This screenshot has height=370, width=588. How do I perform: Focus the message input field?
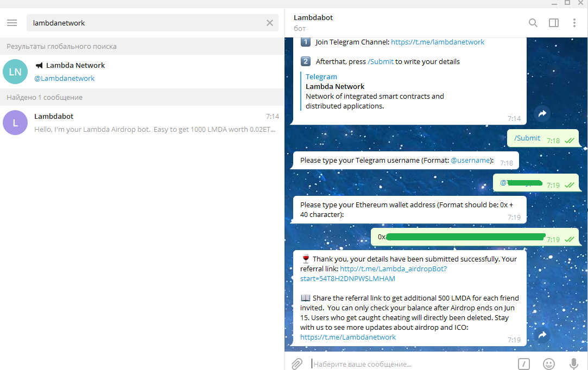pos(410,364)
